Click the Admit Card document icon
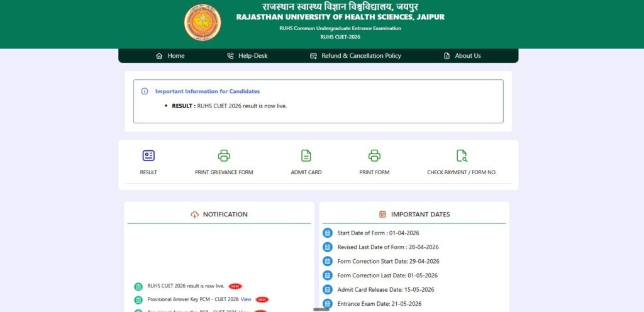 (x=306, y=155)
